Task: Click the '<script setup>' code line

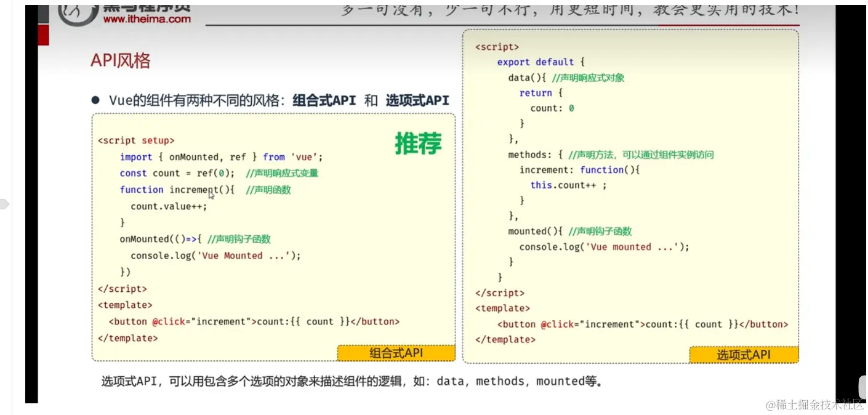Action: click(136, 140)
